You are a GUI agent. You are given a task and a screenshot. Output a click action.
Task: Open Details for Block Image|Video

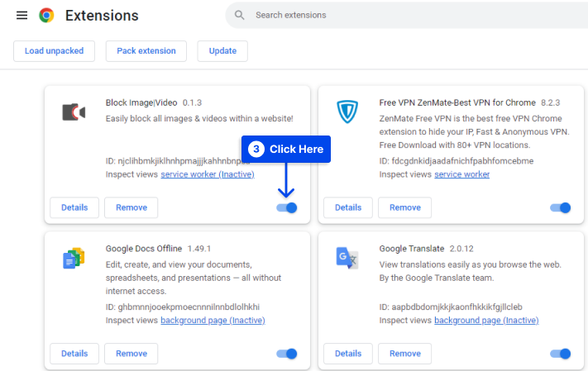[x=74, y=207]
